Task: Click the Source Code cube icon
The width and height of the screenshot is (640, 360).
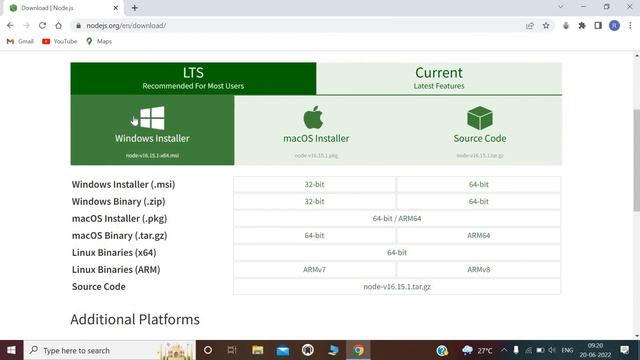Action: [x=480, y=118]
